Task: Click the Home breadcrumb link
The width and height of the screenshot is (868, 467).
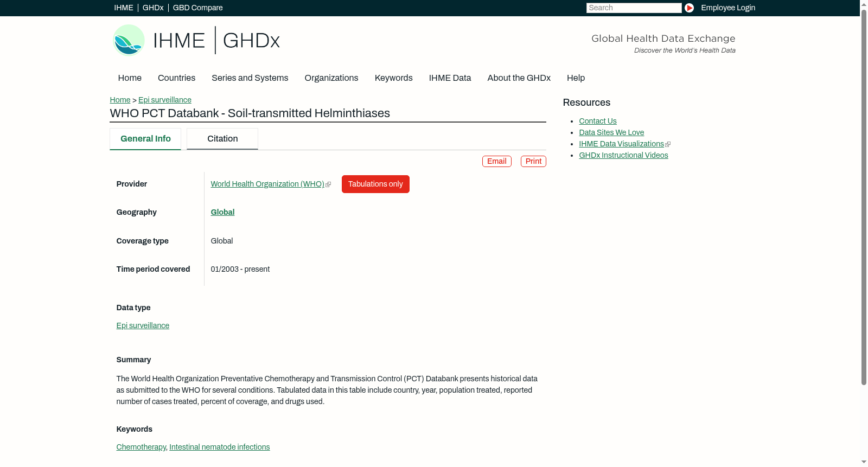Action: coord(120,100)
